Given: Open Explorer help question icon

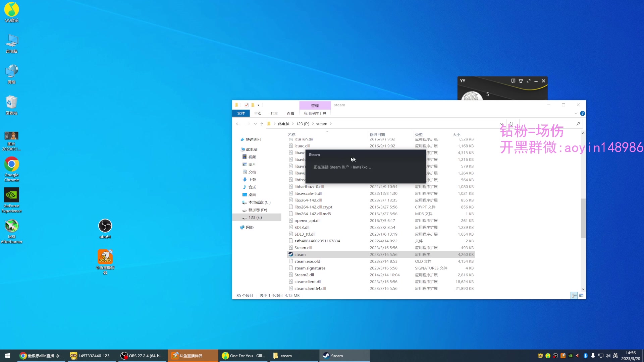Looking at the screenshot, I should [x=583, y=113].
